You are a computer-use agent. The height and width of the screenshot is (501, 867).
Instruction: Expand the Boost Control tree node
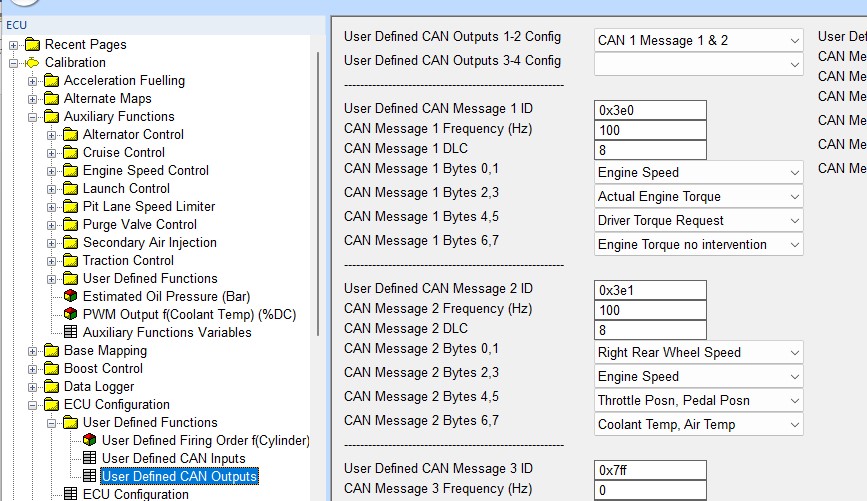click(x=33, y=369)
